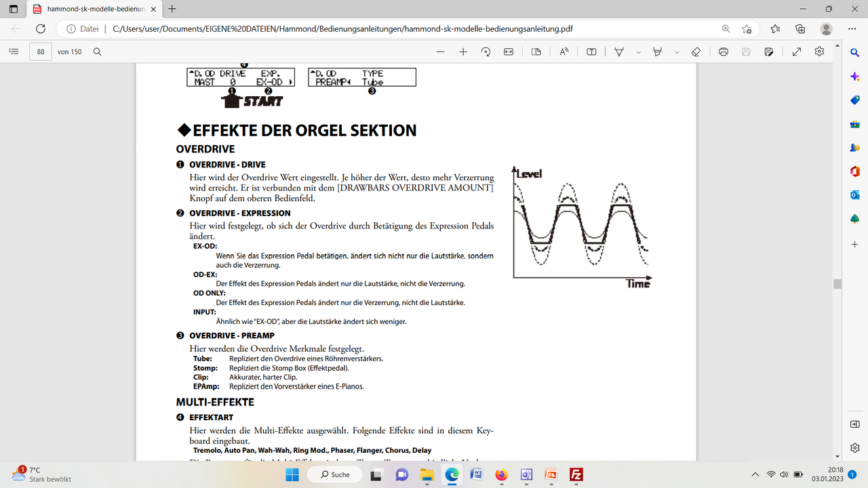This screenshot has width=868, height=488.
Task: Open the address bar zoom indicator
Action: (726, 29)
